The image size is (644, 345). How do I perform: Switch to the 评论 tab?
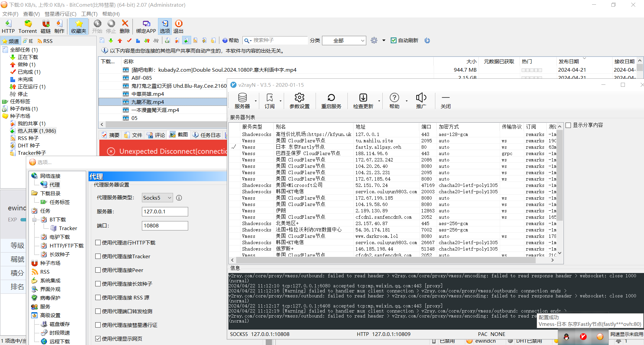click(x=156, y=135)
